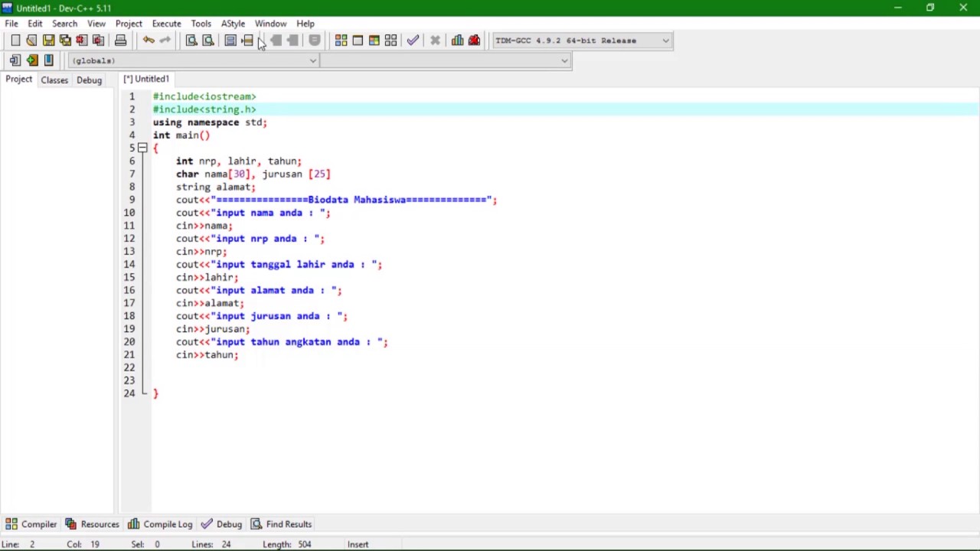
Task: Click line number 22 in the gutter
Action: point(129,367)
